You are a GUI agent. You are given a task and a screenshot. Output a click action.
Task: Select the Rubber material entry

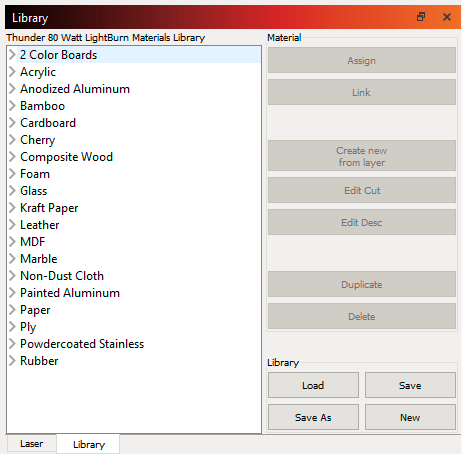coord(39,361)
